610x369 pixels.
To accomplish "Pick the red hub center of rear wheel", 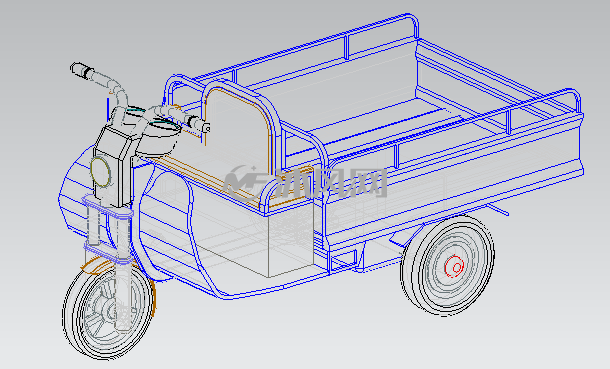I will click(454, 266).
